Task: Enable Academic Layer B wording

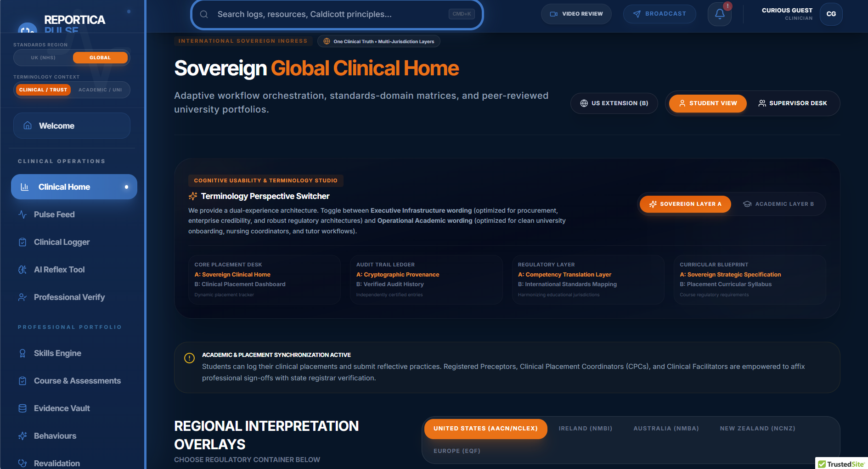Action: 778,204
